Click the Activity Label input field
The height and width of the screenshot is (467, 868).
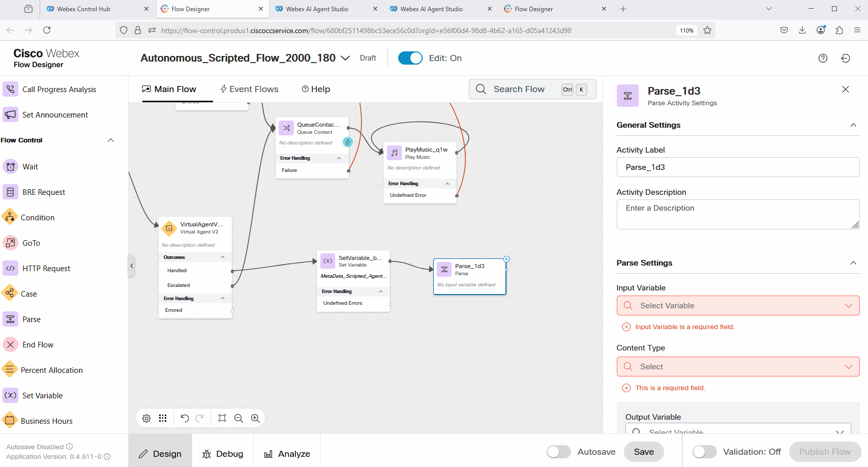[x=738, y=167]
